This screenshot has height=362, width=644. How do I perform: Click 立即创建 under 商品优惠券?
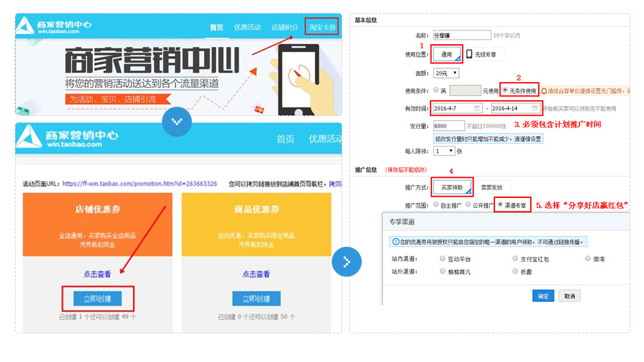(256, 299)
